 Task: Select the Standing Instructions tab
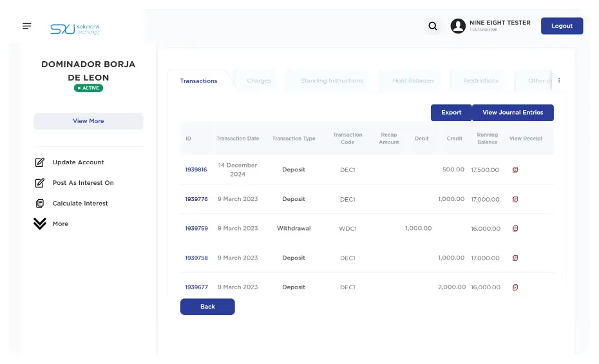pos(332,81)
